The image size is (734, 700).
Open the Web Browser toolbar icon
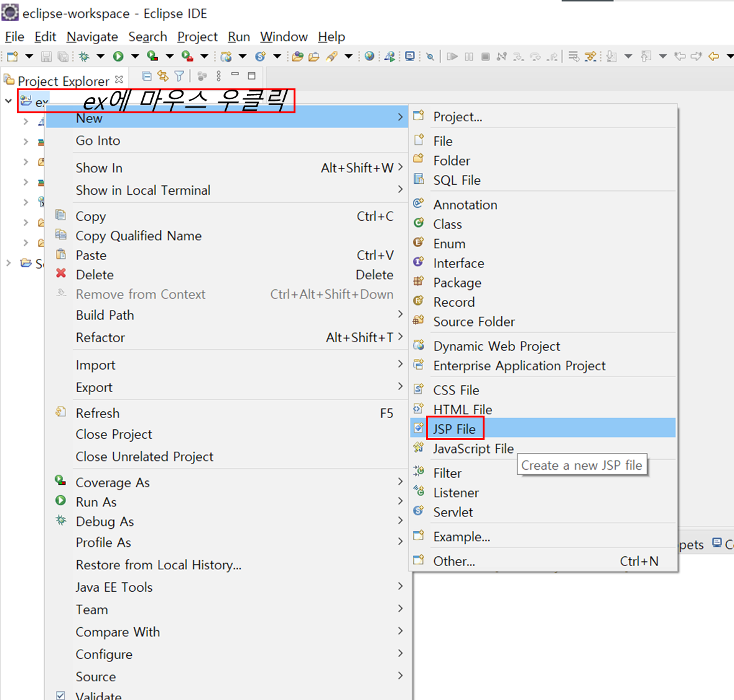pyautogui.click(x=369, y=57)
